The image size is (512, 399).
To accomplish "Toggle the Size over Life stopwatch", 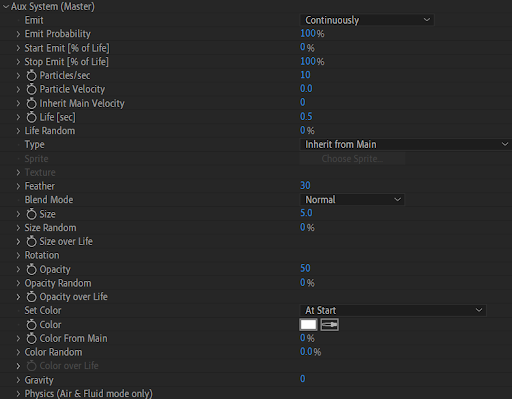I will click(x=31, y=241).
